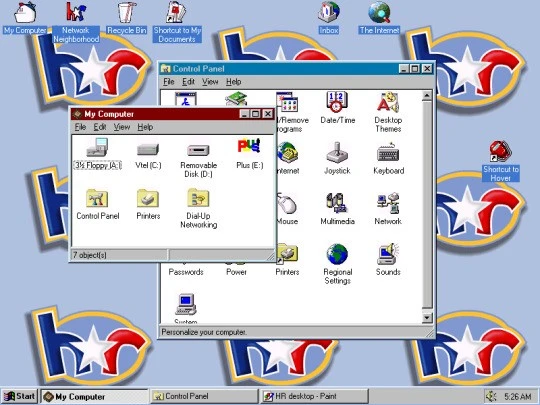Click the My Computer window title bar
Image resolution: width=540 pixels, height=405 pixels.
173,114
